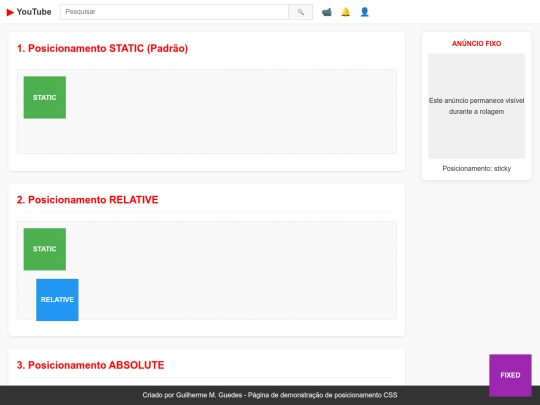
Task: Click footer text 'Criado por Guilherme M. Guedes'
Action: (x=192, y=395)
